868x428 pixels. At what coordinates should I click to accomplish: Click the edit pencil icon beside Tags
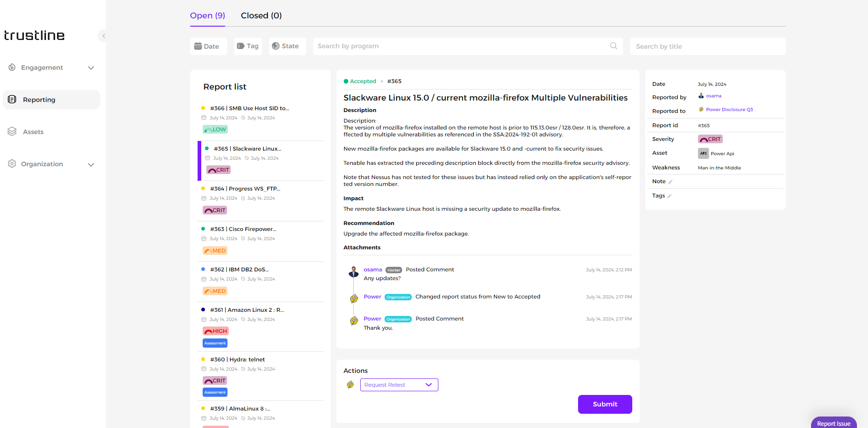[669, 196]
